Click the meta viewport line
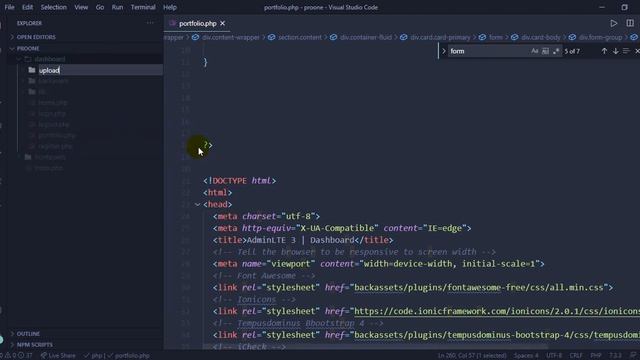640x360 pixels. (x=378, y=264)
